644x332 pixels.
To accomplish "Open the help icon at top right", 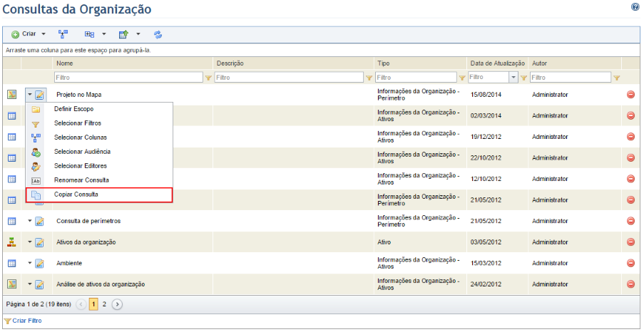I will pos(635,6).
